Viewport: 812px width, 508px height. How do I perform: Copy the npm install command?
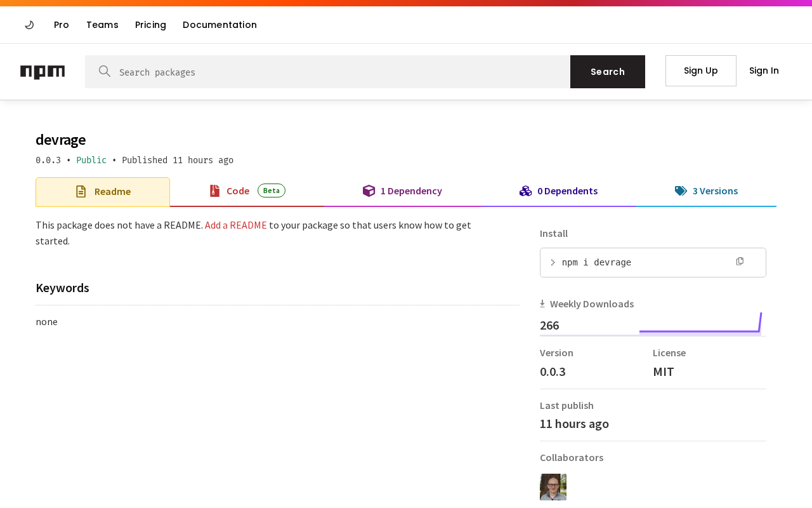[740, 262]
